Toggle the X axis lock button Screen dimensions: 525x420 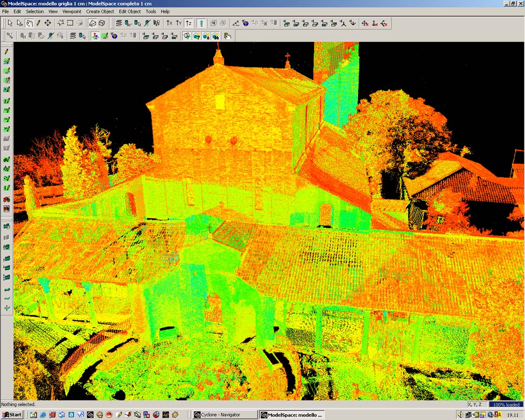pyautogui.click(x=169, y=23)
